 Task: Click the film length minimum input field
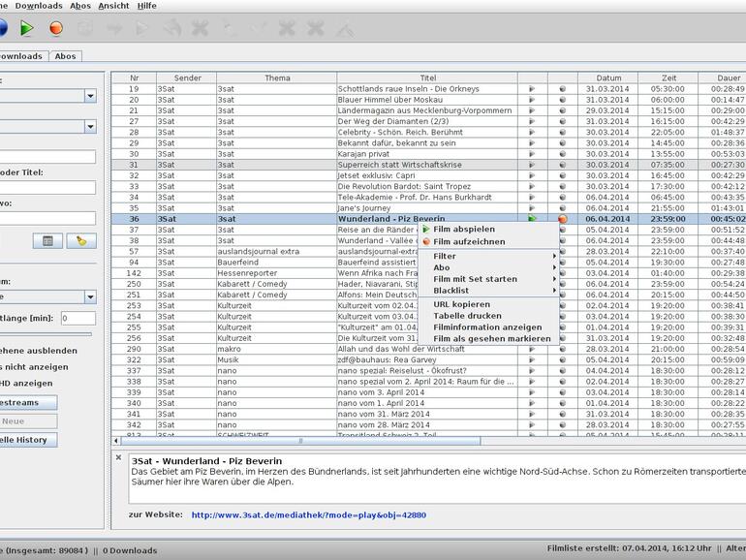pyautogui.click(x=78, y=318)
